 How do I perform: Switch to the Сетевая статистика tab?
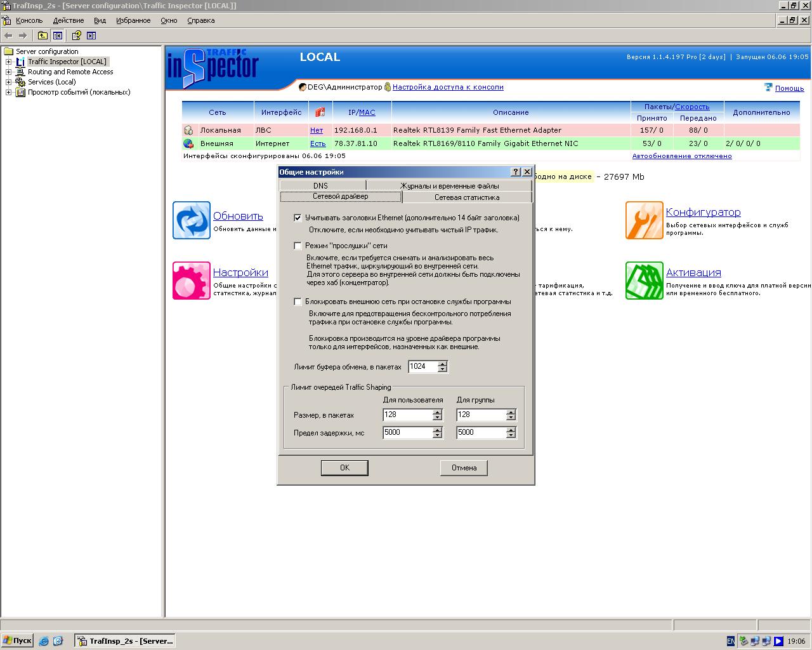click(467, 197)
